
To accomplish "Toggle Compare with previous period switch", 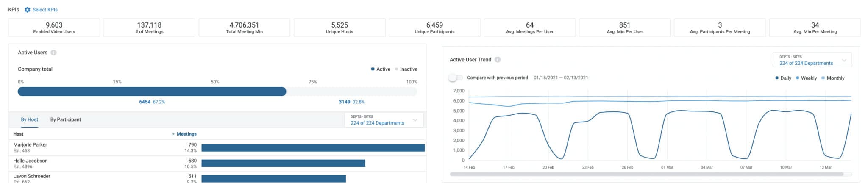I will pos(456,78).
